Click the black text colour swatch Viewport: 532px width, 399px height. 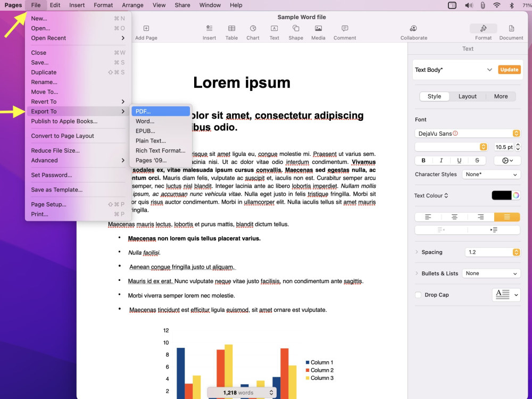point(502,195)
